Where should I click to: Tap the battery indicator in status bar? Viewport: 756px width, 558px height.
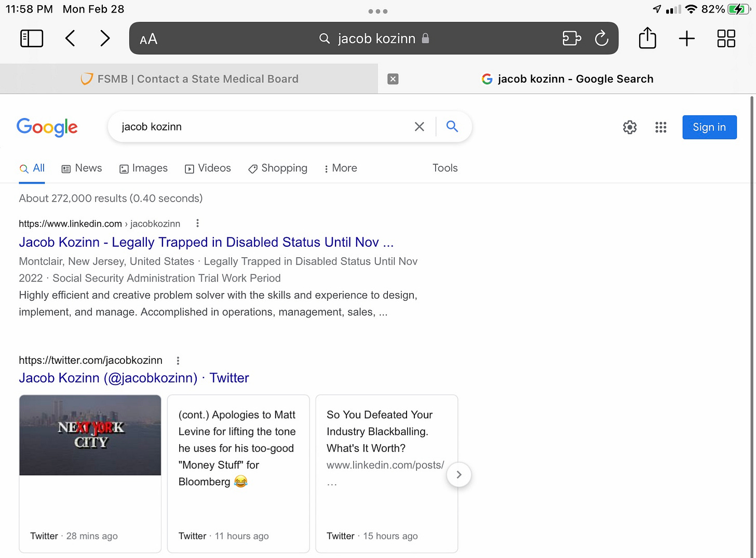coord(738,9)
